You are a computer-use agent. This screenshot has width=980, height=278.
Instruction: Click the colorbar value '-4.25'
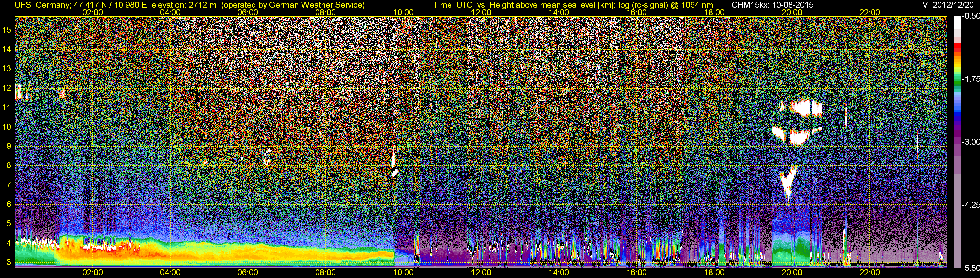971,205
